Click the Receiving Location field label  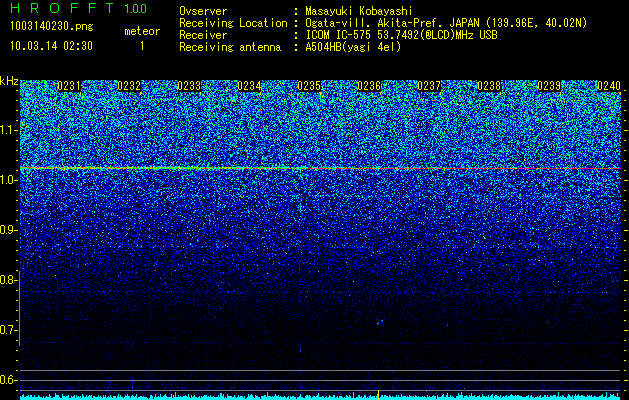[x=233, y=23]
